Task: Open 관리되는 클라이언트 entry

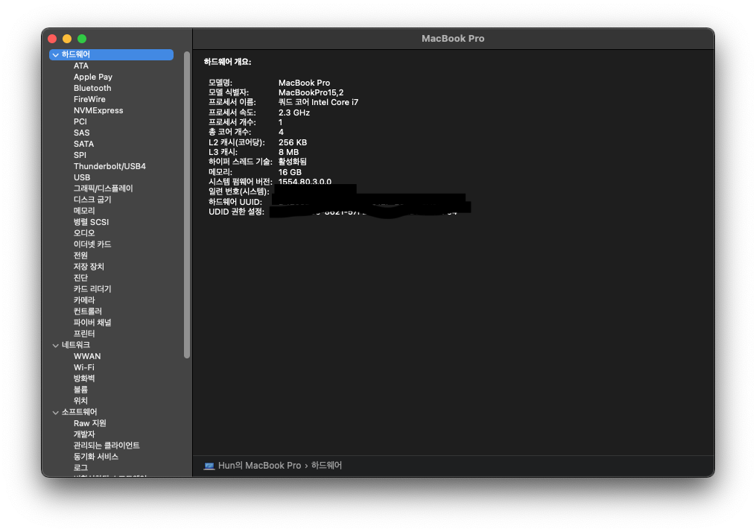Action: (x=107, y=445)
